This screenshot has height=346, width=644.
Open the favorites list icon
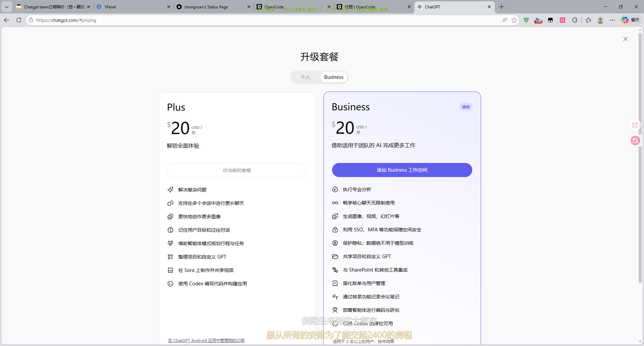coord(588,20)
